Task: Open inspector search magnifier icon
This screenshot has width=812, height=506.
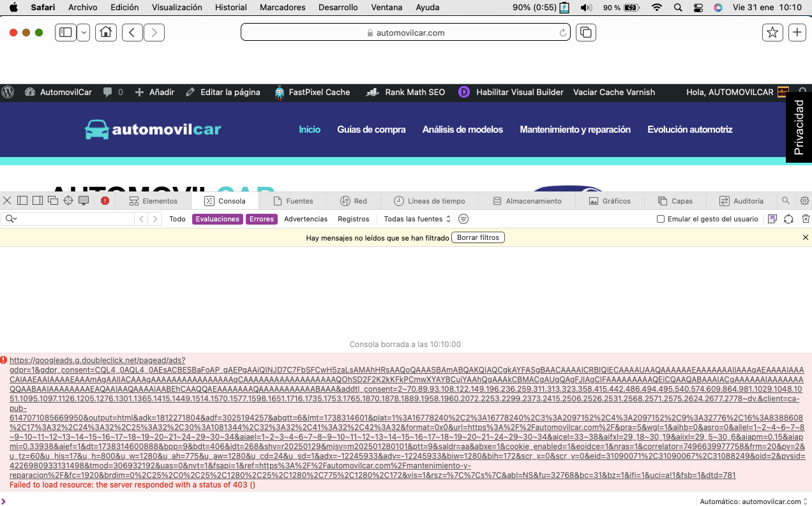Action: 786,200
